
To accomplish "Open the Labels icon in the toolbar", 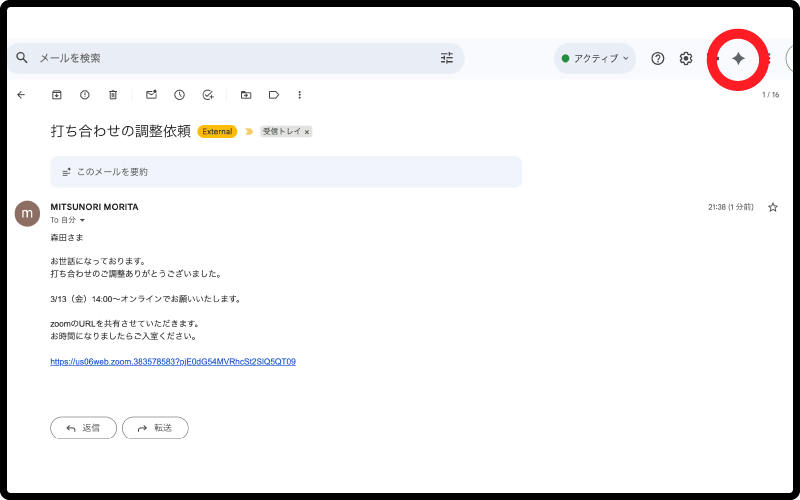I will pyautogui.click(x=273, y=95).
